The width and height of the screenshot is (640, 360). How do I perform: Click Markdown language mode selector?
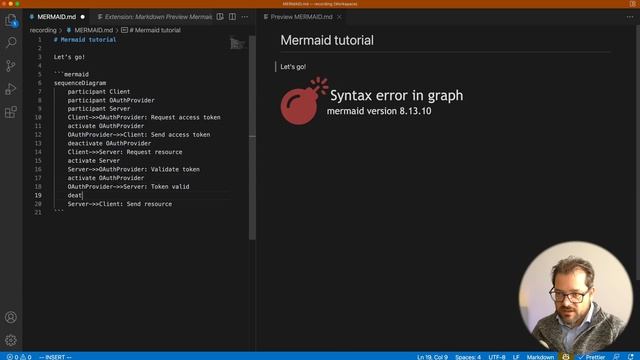tap(540, 357)
